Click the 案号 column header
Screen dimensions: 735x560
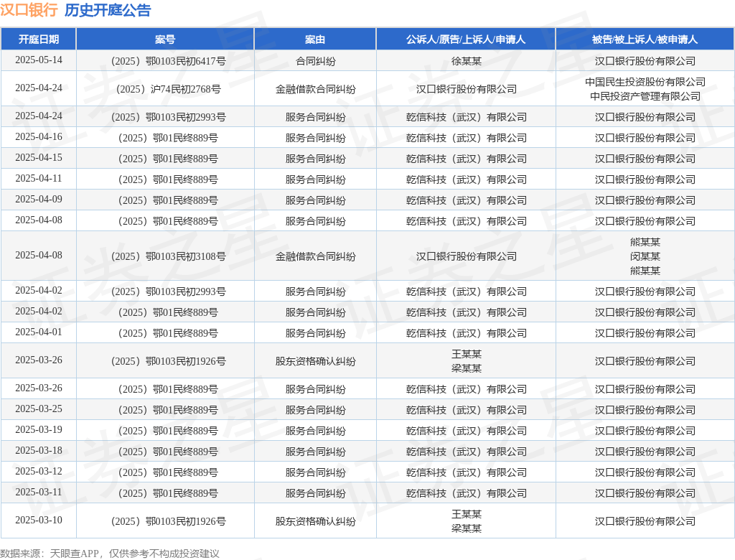tap(165, 39)
